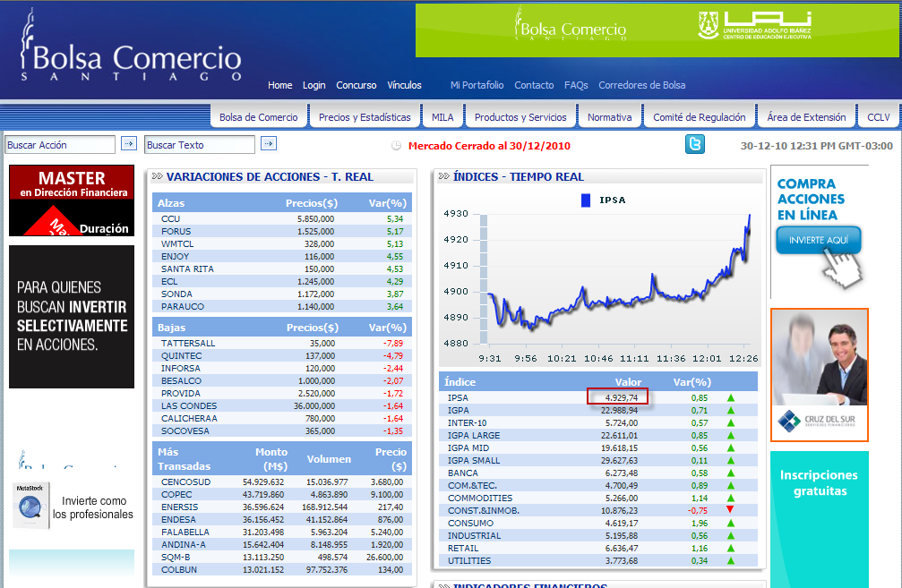Click the INTER-10 index name
This screenshot has width=902, height=588.
467,423
